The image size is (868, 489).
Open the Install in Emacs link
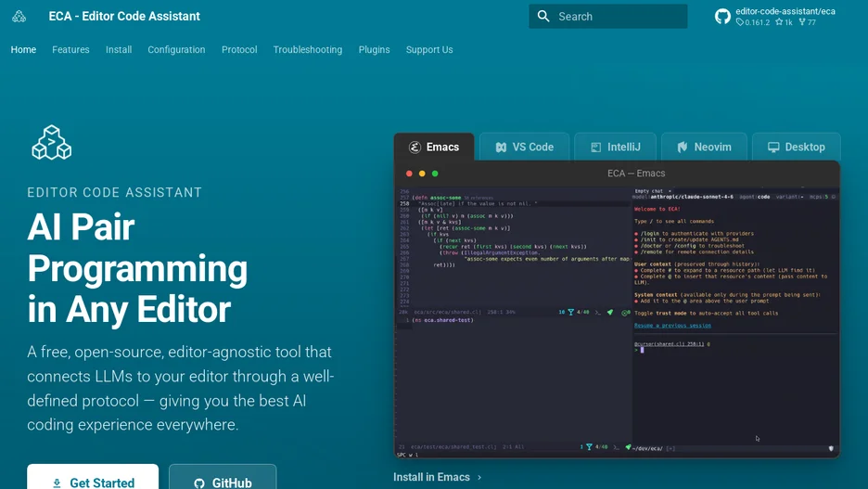(431, 477)
